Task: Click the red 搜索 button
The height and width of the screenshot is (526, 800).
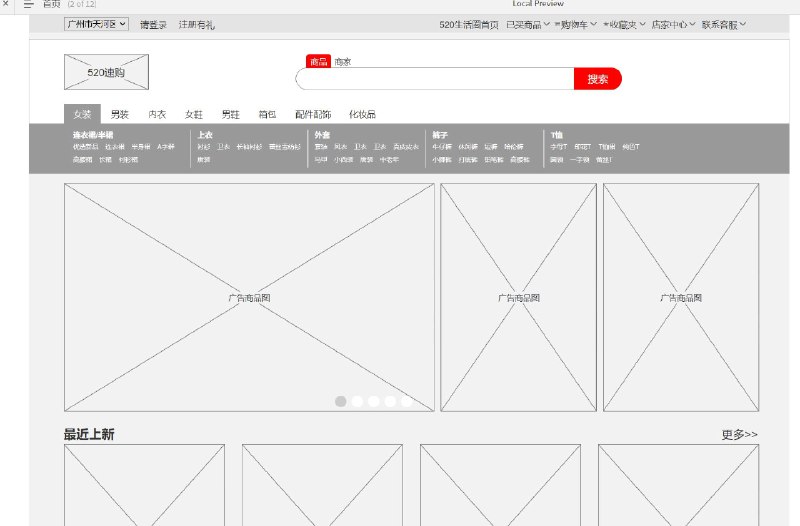Action: (x=597, y=79)
